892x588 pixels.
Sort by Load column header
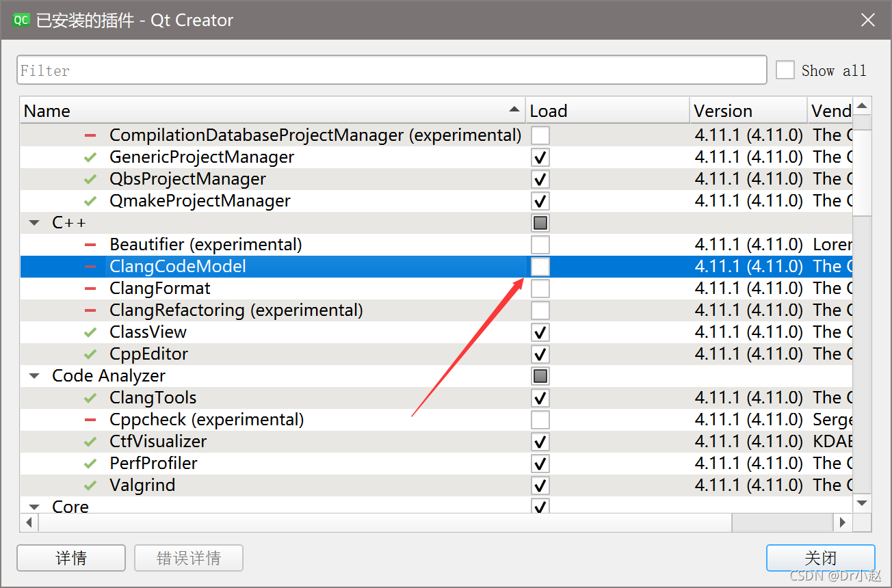coord(607,111)
